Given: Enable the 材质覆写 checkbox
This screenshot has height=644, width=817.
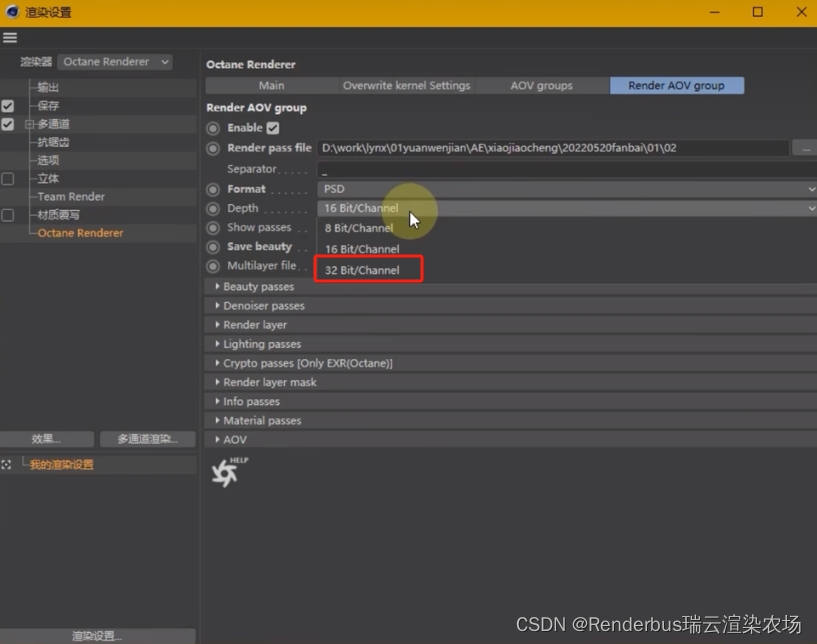Looking at the screenshot, I should coord(7,215).
